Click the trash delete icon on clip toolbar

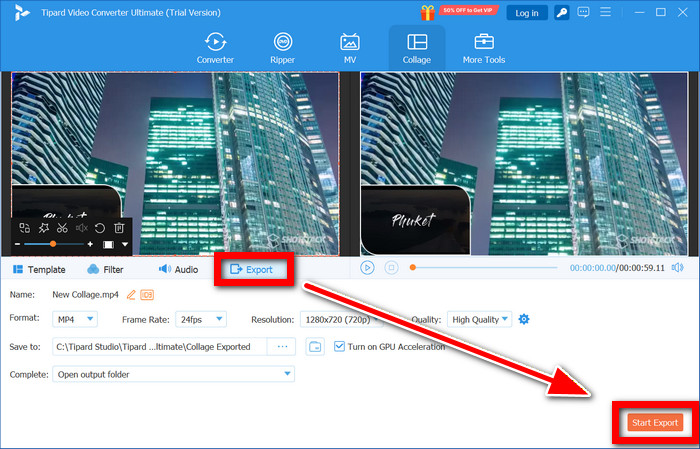[x=118, y=228]
